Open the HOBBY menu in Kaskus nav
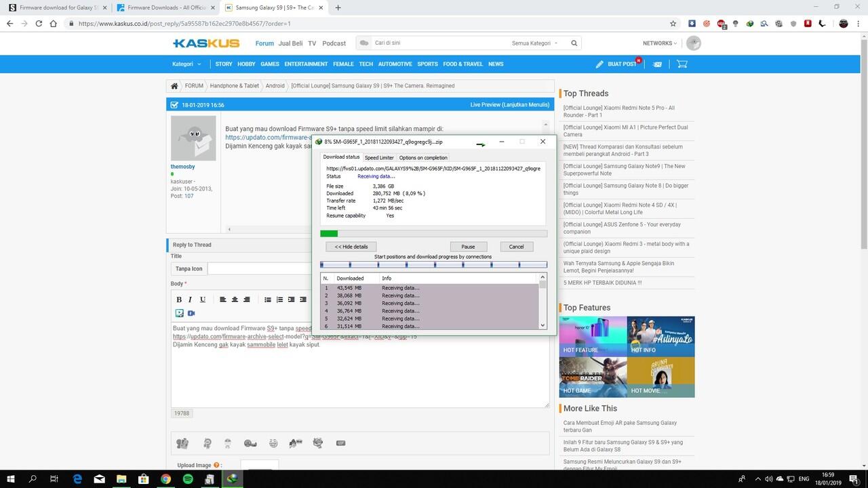This screenshot has height=488, width=868. click(246, 64)
